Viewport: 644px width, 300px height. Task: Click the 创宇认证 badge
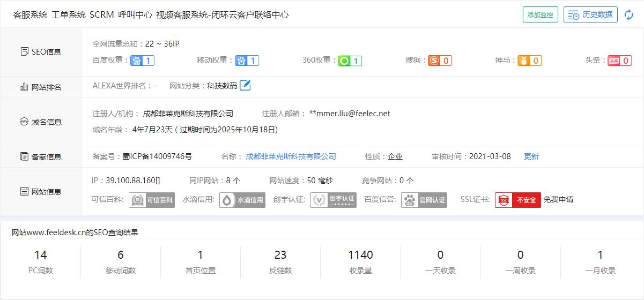[x=334, y=200]
